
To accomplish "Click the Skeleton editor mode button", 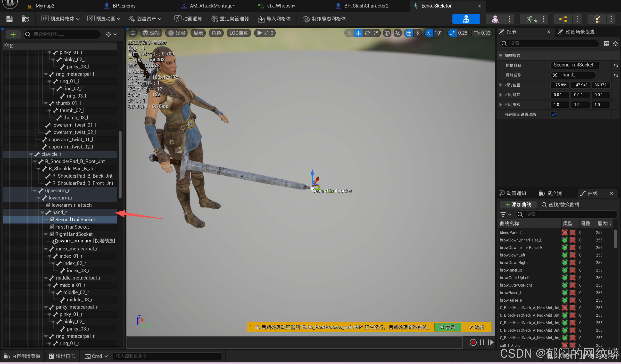I will pos(466,19).
